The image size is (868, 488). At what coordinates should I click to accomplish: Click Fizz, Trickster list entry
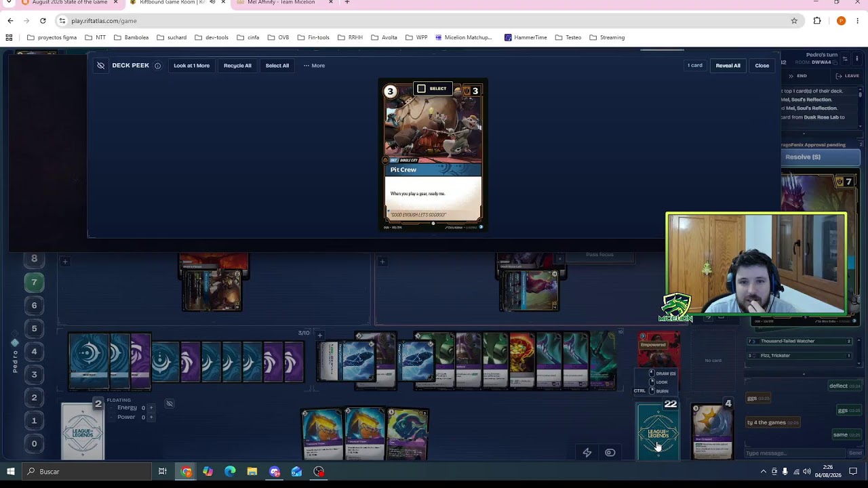click(800, 355)
